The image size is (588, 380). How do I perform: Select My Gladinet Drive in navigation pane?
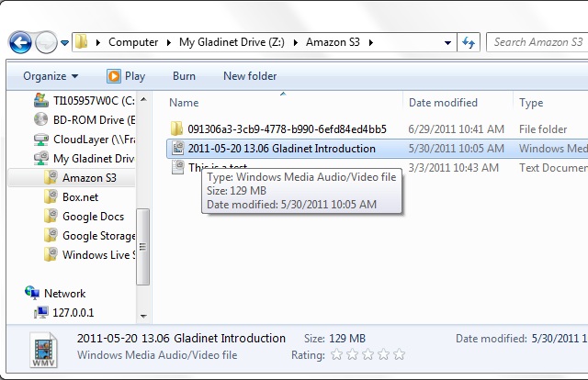pyautogui.click(x=94, y=159)
